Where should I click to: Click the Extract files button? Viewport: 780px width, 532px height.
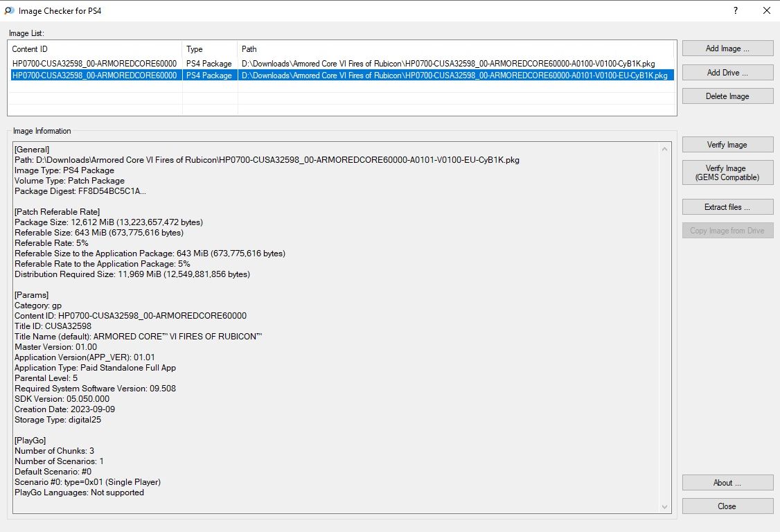727,207
